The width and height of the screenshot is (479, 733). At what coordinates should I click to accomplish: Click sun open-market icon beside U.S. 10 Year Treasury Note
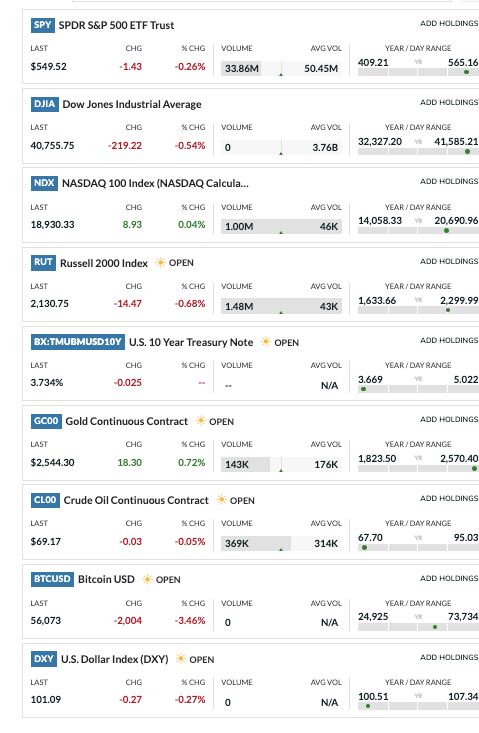coord(265,342)
